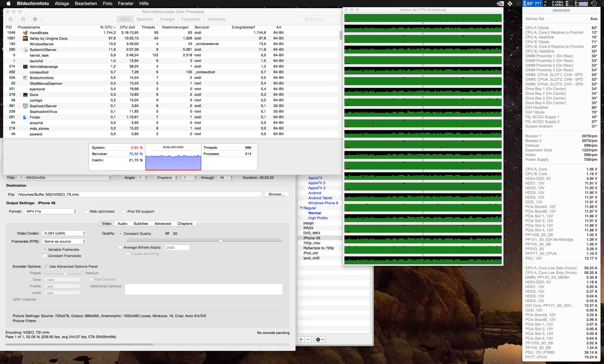Enable iPod 5G support checkbox

[x=124, y=211]
